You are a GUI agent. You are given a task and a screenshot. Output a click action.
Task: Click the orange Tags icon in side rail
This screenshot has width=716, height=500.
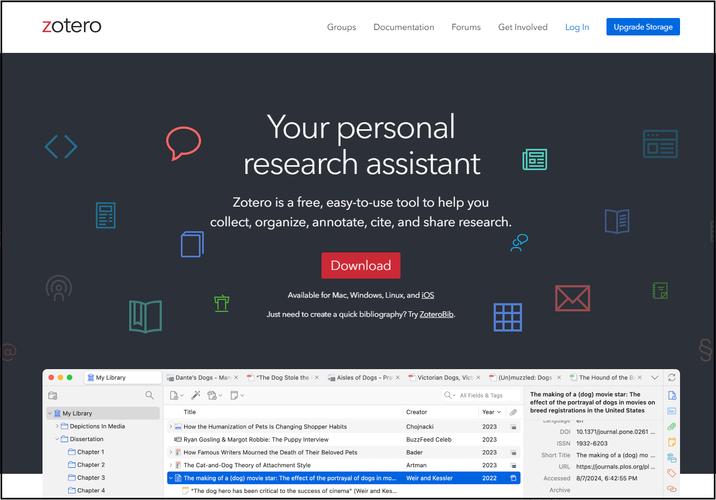(672, 473)
